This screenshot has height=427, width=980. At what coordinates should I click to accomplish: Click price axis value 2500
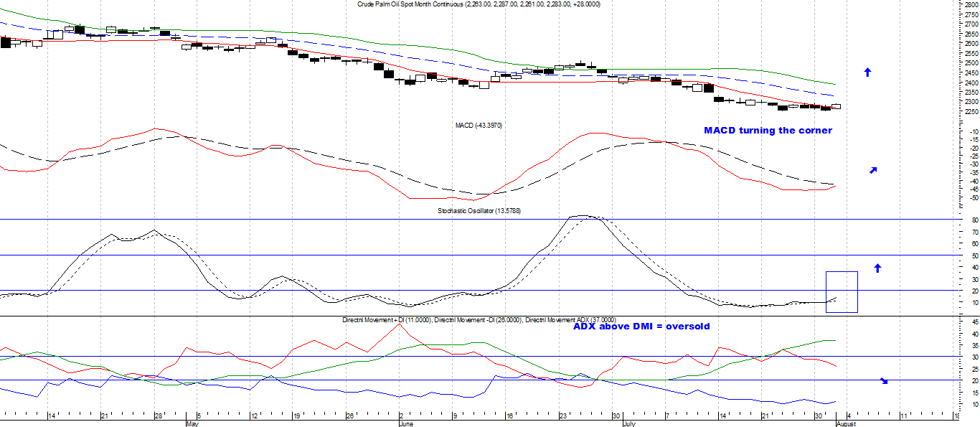click(970, 63)
